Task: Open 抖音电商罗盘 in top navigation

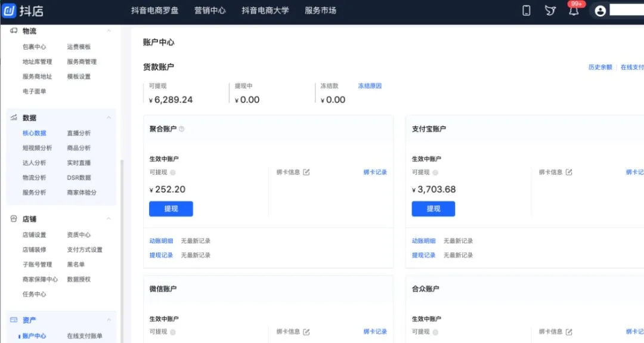Action: tap(155, 11)
